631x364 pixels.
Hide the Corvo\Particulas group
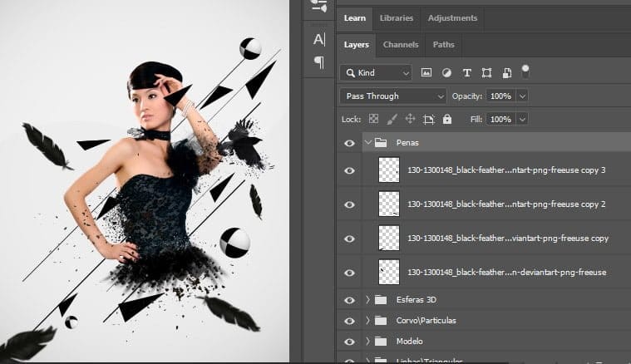[349, 321]
